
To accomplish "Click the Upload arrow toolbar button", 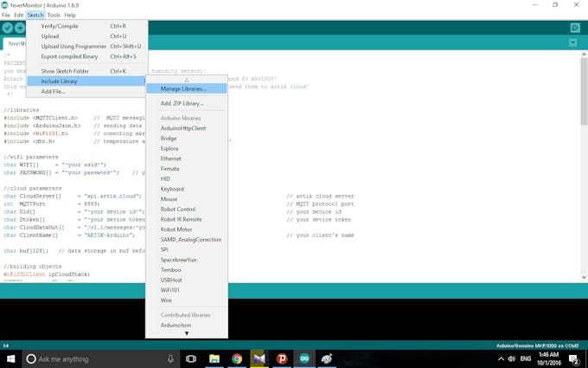I will pyautogui.click(x=20, y=29).
